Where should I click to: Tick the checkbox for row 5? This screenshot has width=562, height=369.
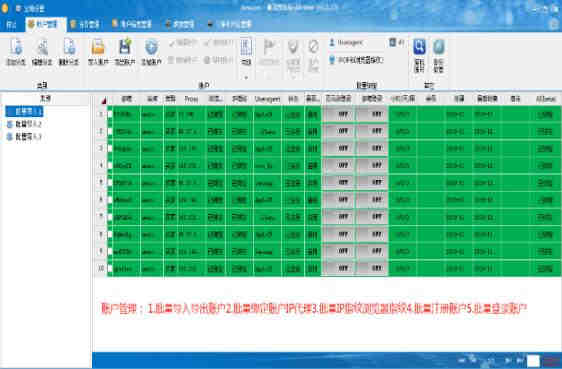coord(110,183)
